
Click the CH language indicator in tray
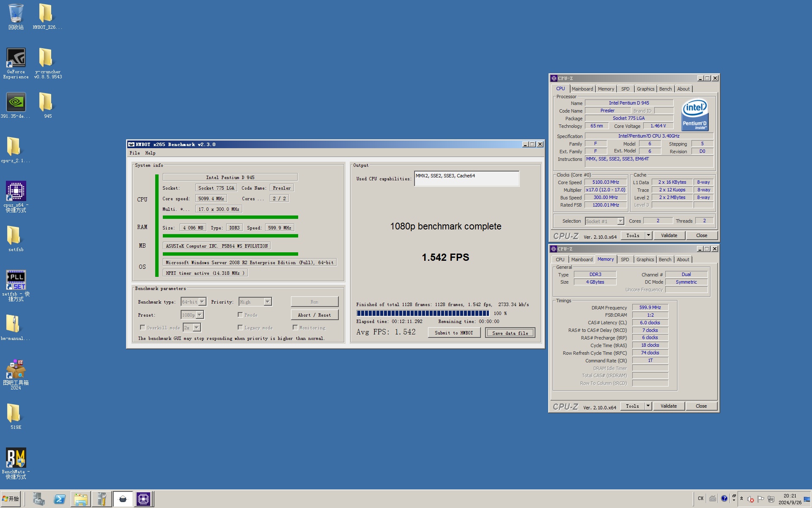coord(701,498)
